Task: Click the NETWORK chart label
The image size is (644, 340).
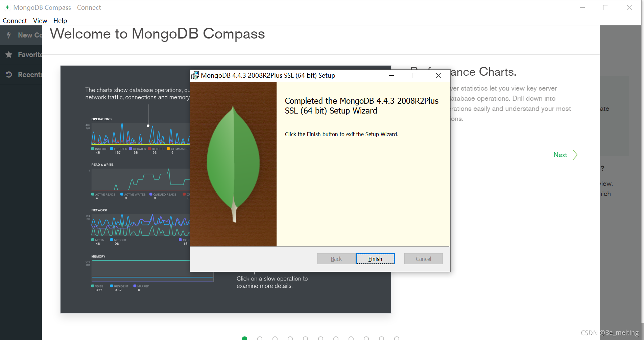Action: pos(99,210)
